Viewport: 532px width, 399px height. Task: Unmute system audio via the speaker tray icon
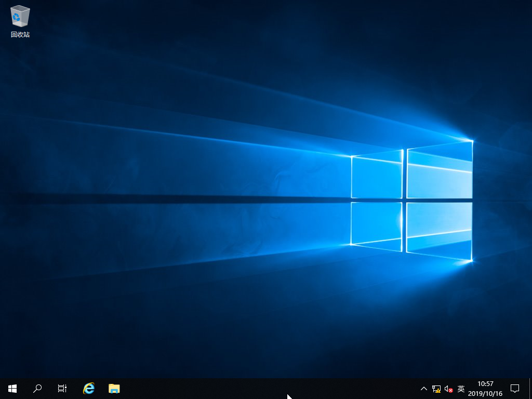(x=448, y=388)
